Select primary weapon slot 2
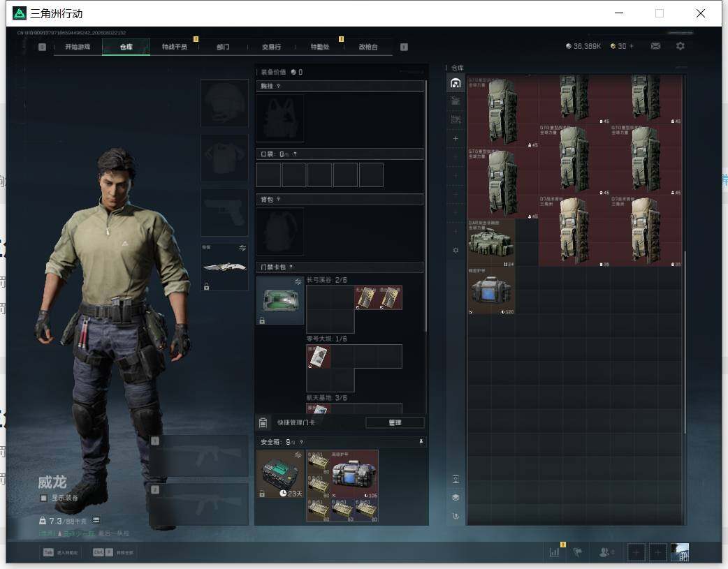This screenshot has height=569, width=728. (x=198, y=504)
